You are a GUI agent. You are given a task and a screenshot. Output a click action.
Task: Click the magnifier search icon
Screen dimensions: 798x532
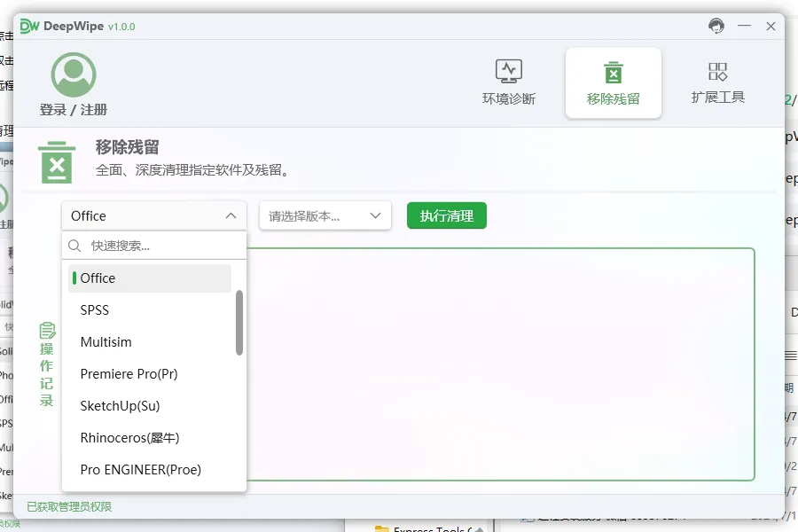click(74, 246)
